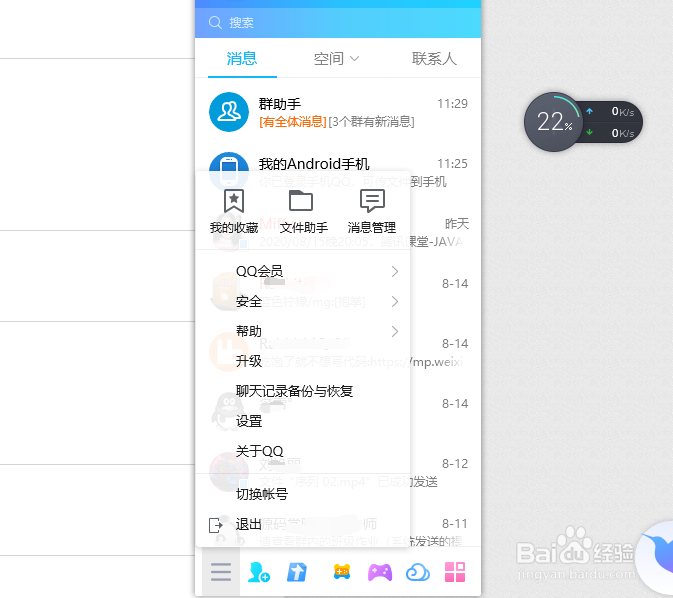This screenshot has width=673, height=598.
Task: Click the 11:29 timestamp
Action: 452,104
